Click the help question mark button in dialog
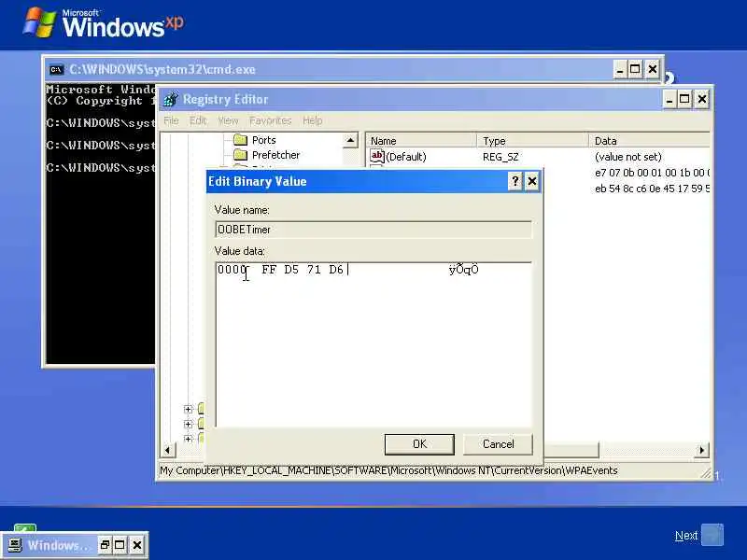The width and height of the screenshot is (747, 560). [x=515, y=181]
